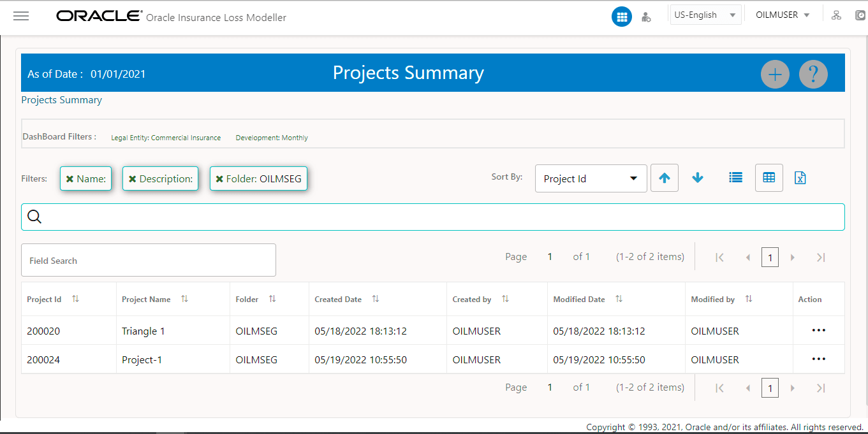Go to previous page in top pager
Image resolution: width=868 pixels, height=434 pixels.
747,257
